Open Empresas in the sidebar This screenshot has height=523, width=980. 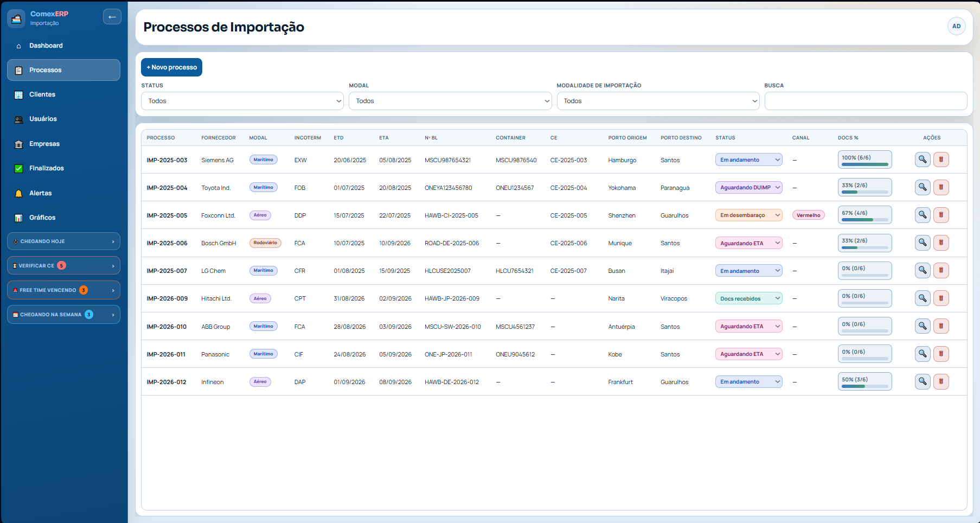(63, 144)
